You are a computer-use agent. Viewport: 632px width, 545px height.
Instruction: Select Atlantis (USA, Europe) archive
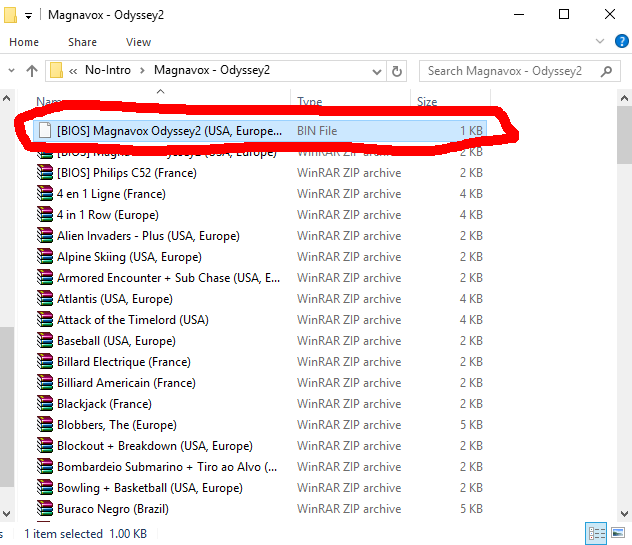tap(260, 299)
